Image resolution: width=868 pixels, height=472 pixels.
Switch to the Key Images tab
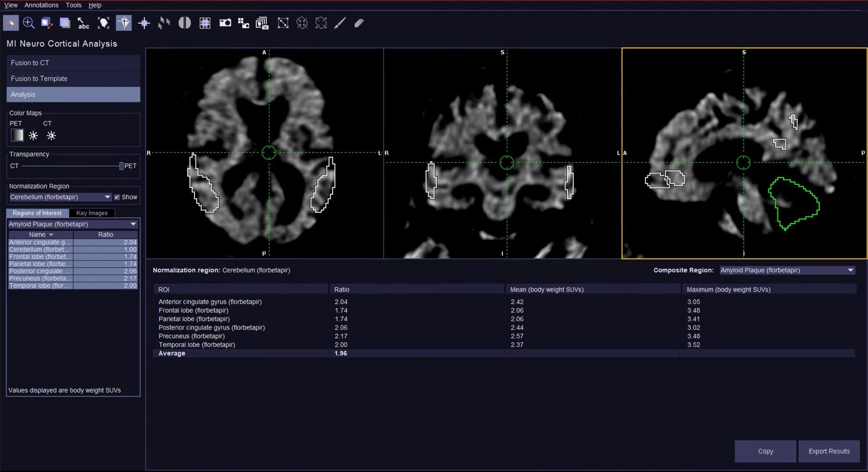92,212
